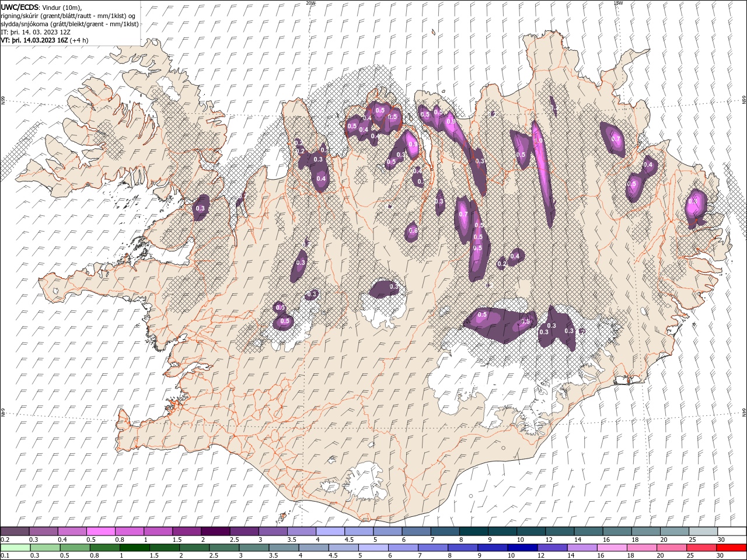Select the dark mauve 0.2 snowfall swatch
Image resolution: width=747 pixels, height=560 pixels.
click(15, 531)
